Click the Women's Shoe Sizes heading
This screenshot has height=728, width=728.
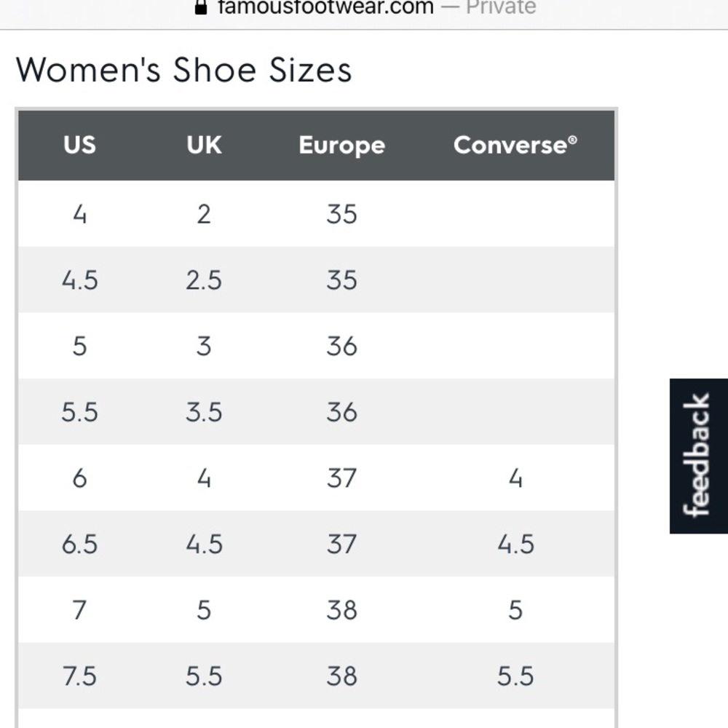(184, 70)
